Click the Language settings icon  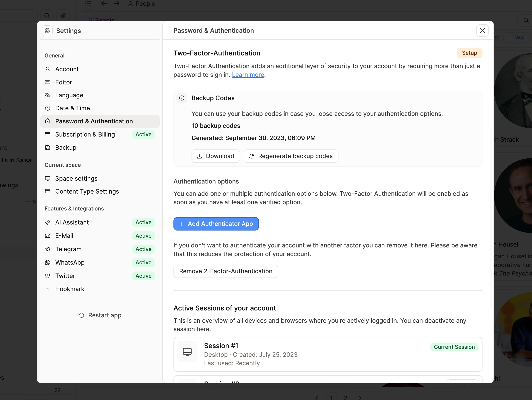(x=48, y=95)
